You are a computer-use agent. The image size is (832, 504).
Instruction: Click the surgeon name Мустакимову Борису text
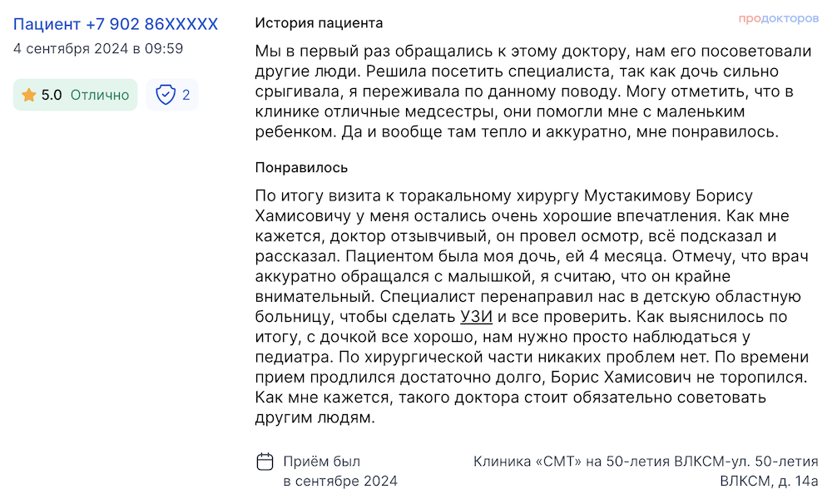pyautogui.click(x=669, y=195)
